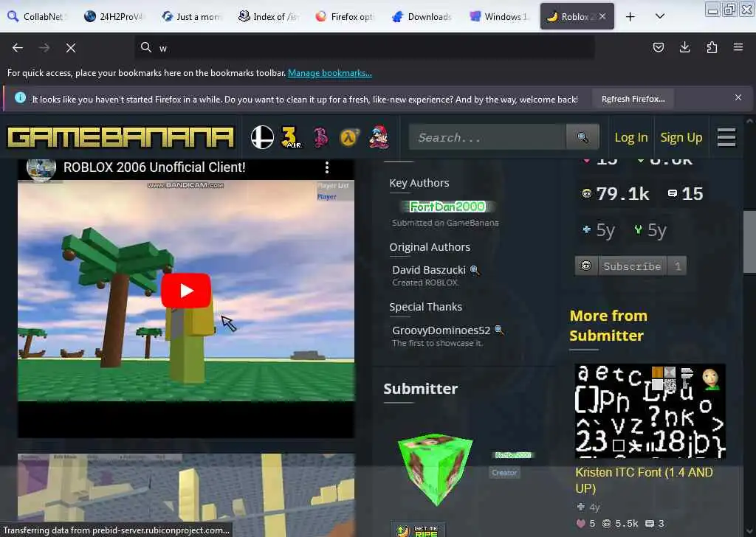
Task: Open the ROBLOX 2006 Unofficial Client! video title
Action: coord(154,167)
